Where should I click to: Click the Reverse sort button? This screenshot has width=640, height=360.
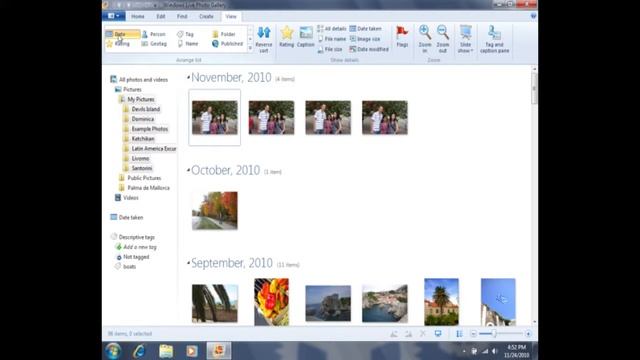[x=264, y=40]
